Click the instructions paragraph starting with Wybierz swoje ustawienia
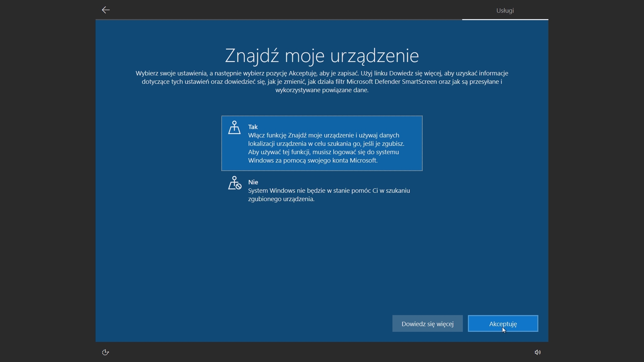The width and height of the screenshot is (644, 362). 322,82
